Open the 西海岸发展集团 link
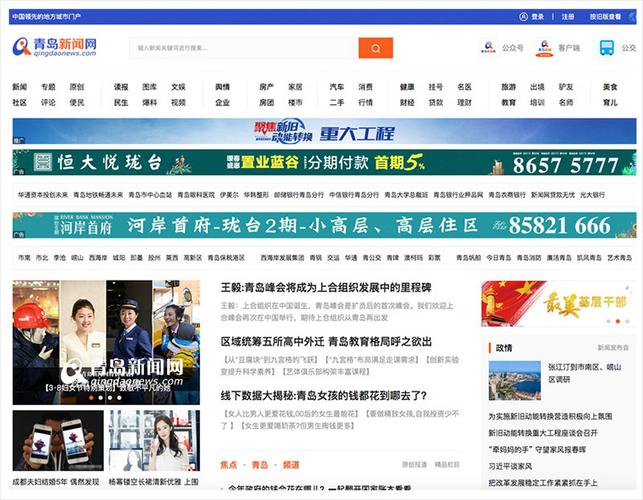The width and height of the screenshot is (643, 500). 283,258
